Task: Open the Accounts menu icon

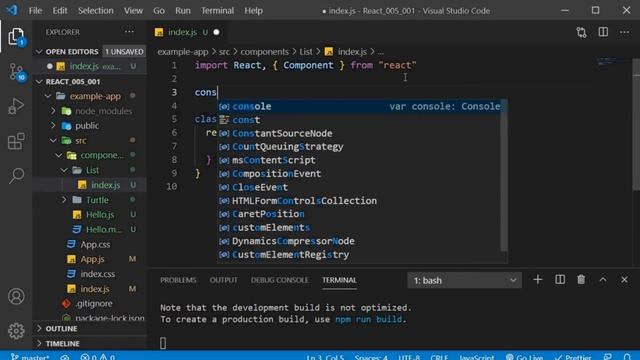Action: 16,297
